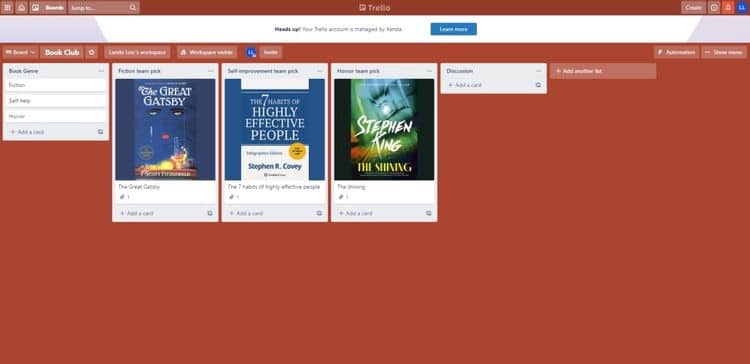Star the Book Club board

92,53
